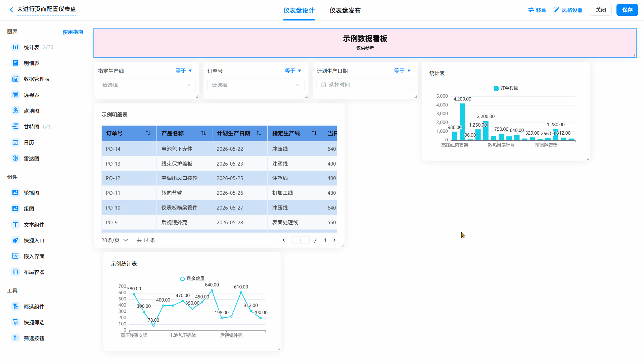Click the 4,200.00 bar in 统计表 chart

point(462,122)
